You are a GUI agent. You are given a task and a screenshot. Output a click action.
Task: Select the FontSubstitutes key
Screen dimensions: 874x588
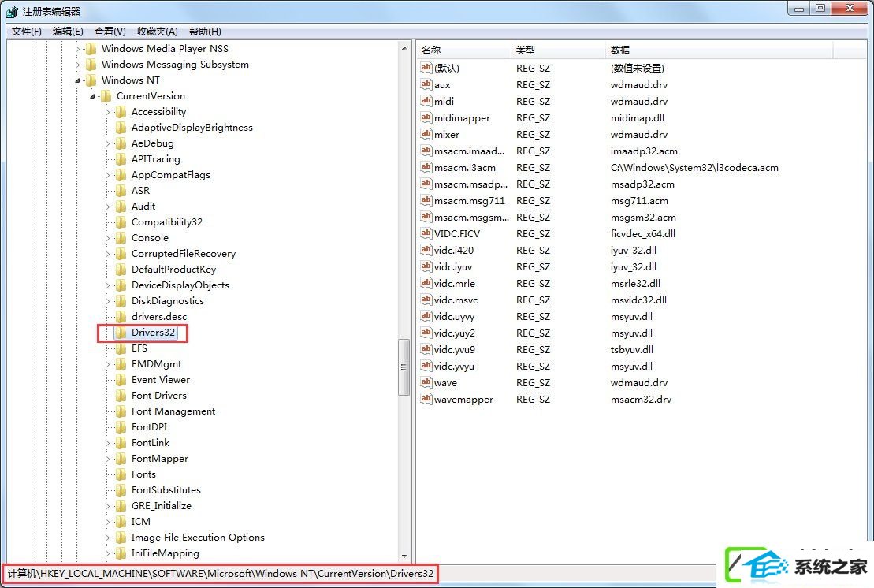click(166, 490)
